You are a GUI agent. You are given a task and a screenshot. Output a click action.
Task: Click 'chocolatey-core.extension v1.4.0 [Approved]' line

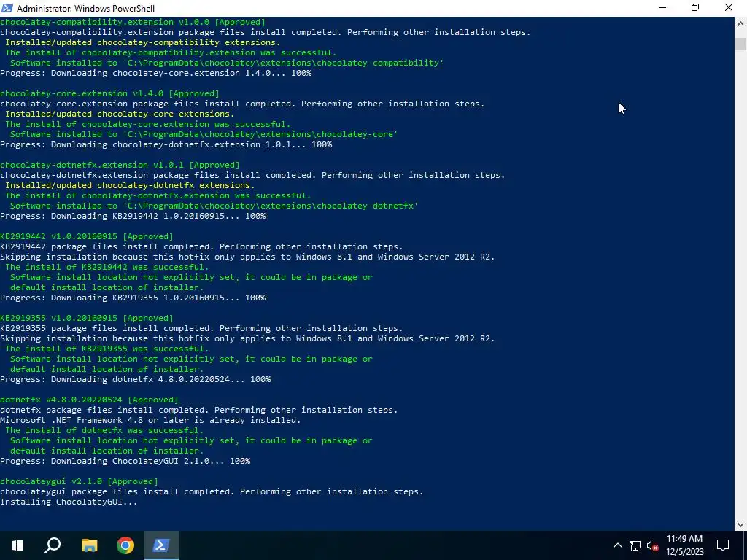tap(109, 93)
